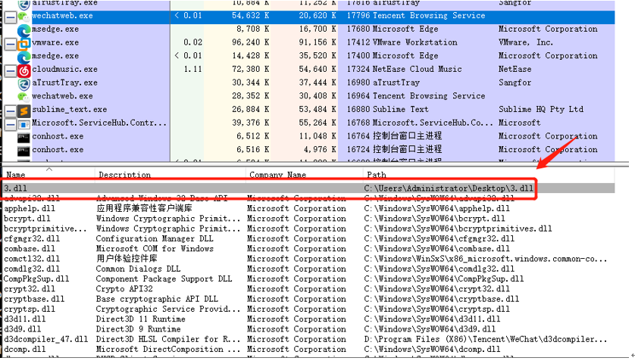635x364 pixels.
Task: Click the 'NetEase Cloud Music' description text
Action: coord(417,69)
